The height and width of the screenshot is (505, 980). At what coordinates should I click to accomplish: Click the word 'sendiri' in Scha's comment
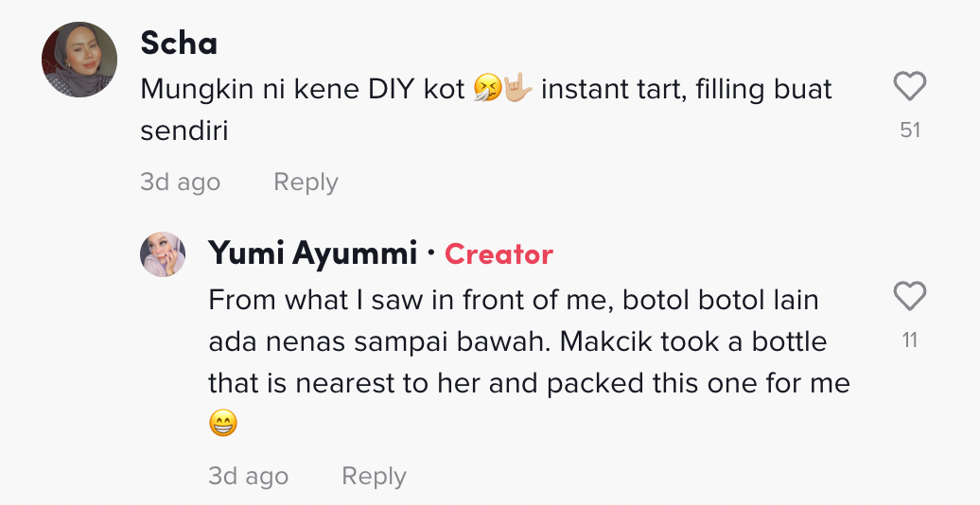click(184, 131)
